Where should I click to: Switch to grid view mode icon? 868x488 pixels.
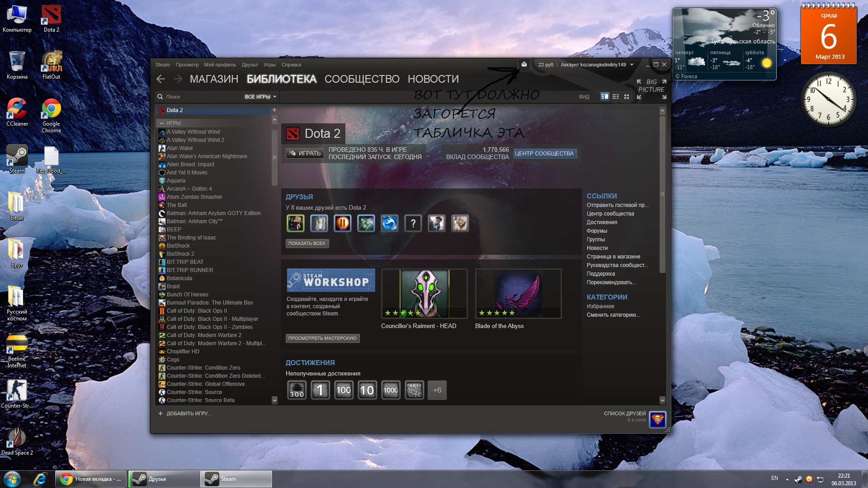click(x=627, y=97)
